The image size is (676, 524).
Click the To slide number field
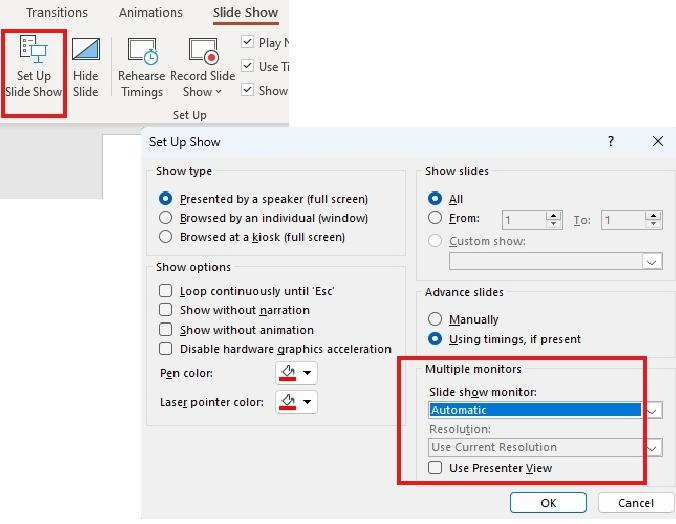pos(623,220)
